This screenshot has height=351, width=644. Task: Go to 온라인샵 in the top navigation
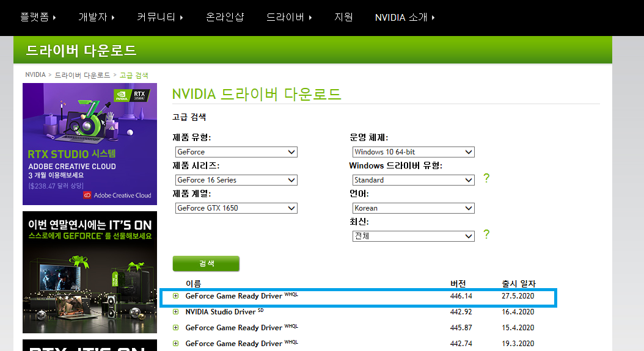pyautogui.click(x=225, y=17)
